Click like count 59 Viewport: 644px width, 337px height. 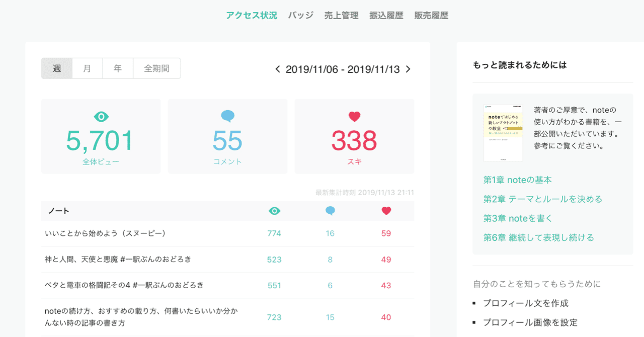pyautogui.click(x=386, y=233)
